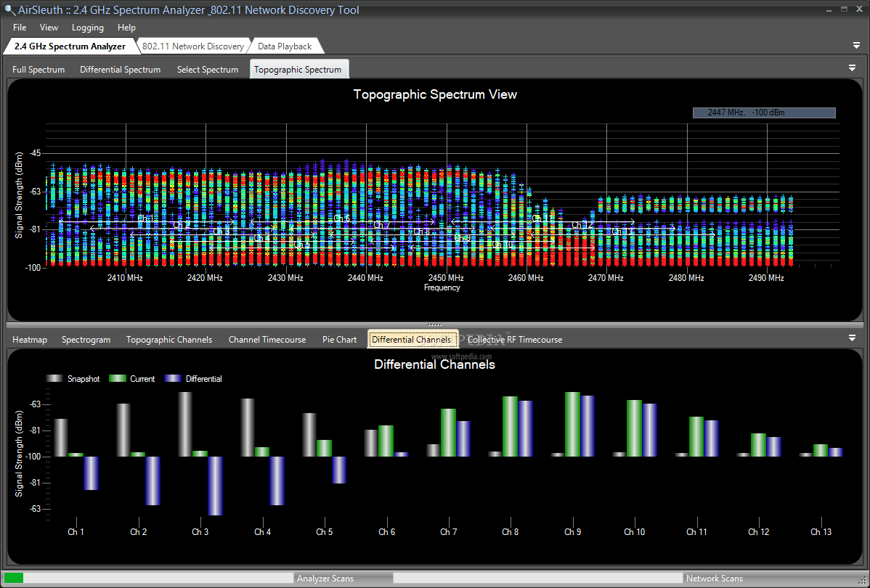Open the File menu
Image resolution: width=870 pixels, height=588 pixels.
click(x=20, y=27)
